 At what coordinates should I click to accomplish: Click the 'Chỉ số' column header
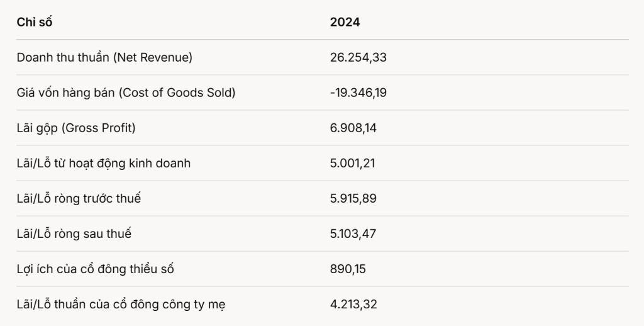click(35, 22)
